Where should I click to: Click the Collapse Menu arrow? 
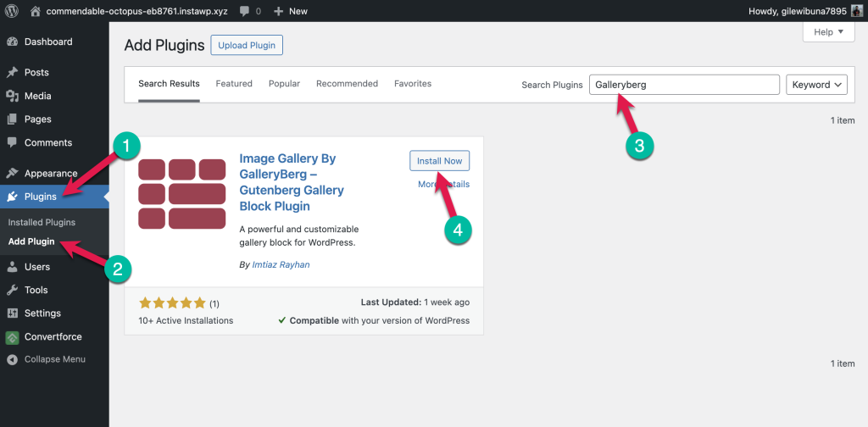pyautogui.click(x=12, y=359)
